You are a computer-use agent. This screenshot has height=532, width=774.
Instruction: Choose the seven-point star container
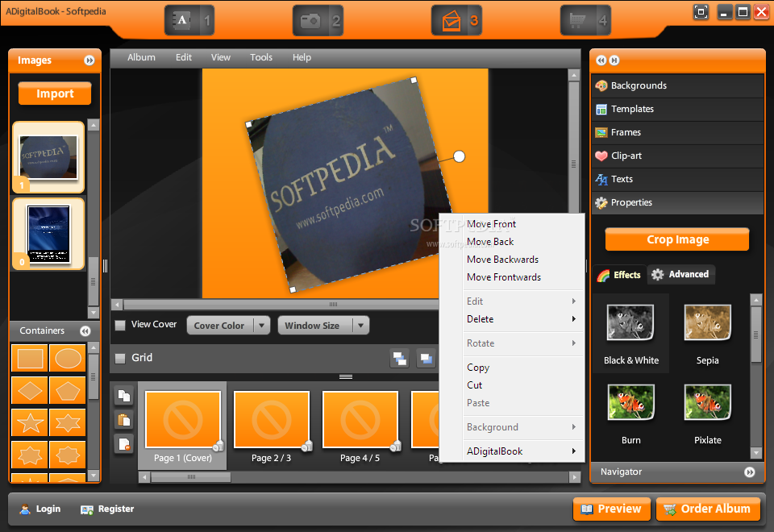pos(30,455)
